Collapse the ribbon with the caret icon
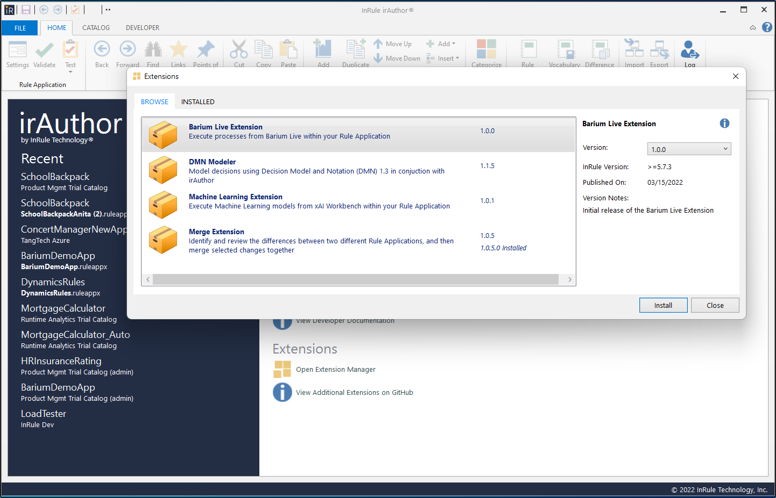The image size is (776, 498). 753,28
